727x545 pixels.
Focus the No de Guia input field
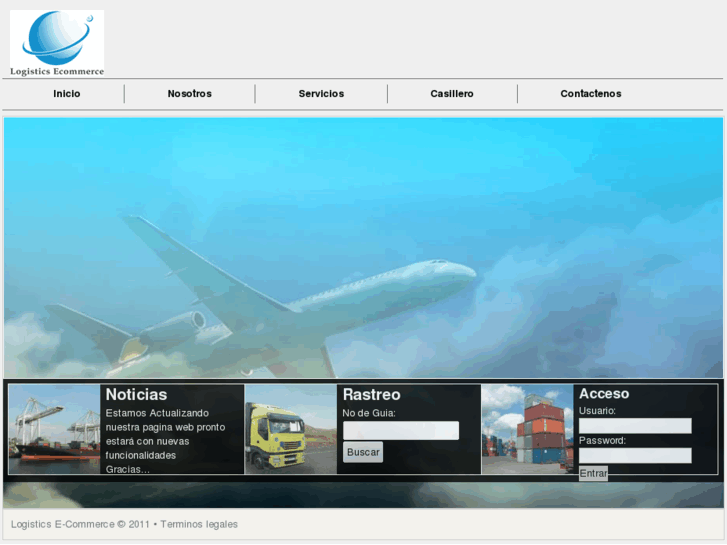[401, 430]
